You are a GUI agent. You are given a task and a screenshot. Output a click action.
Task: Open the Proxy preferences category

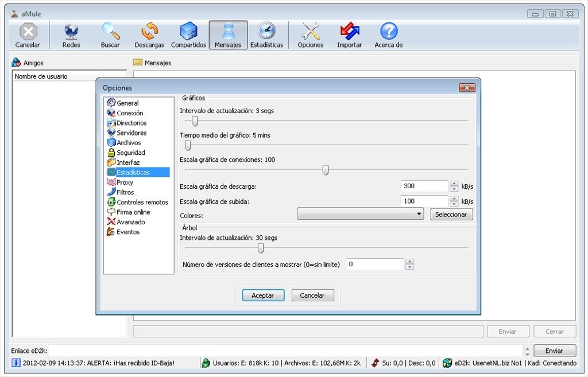[121, 182]
